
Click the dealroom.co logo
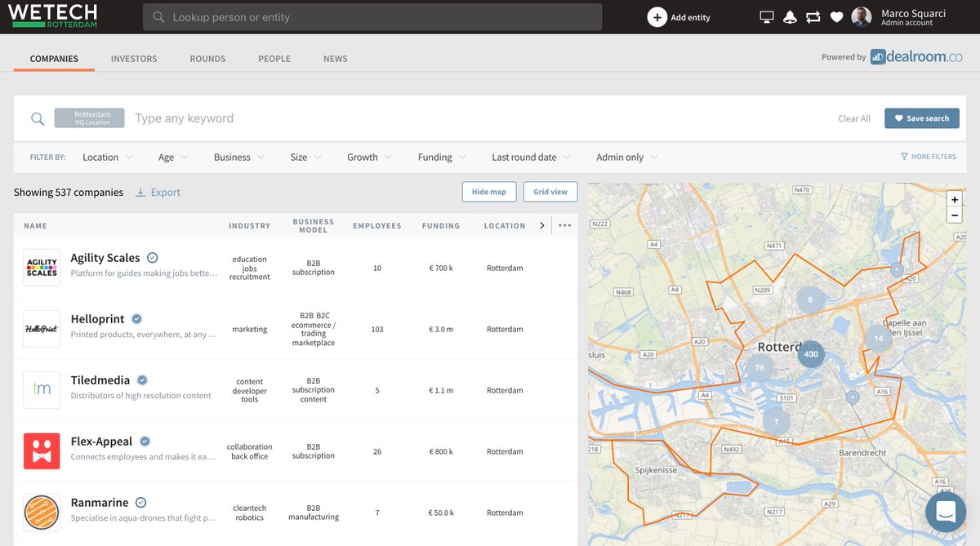pyautogui.click(x=916, y=57)
